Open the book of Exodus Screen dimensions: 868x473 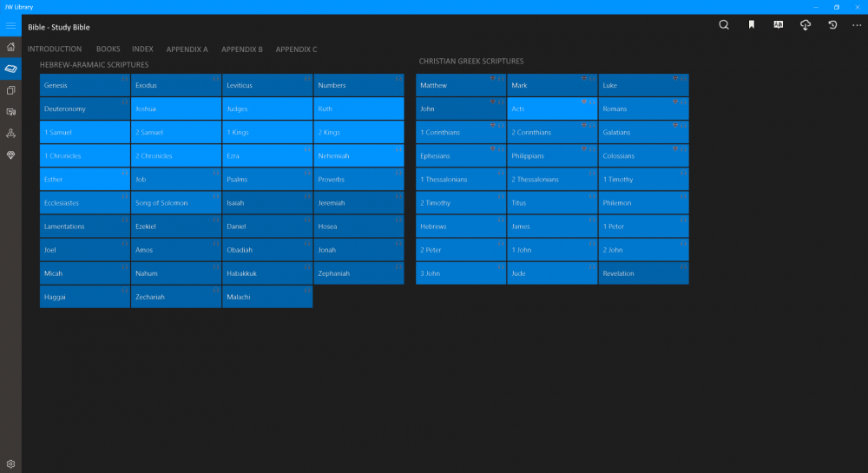coord(176,85)
